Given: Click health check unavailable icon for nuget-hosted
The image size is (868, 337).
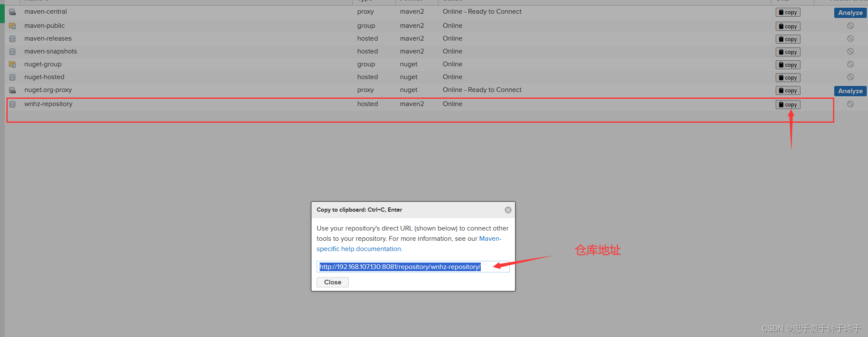Looking at the screenshot, I should 850,77.
